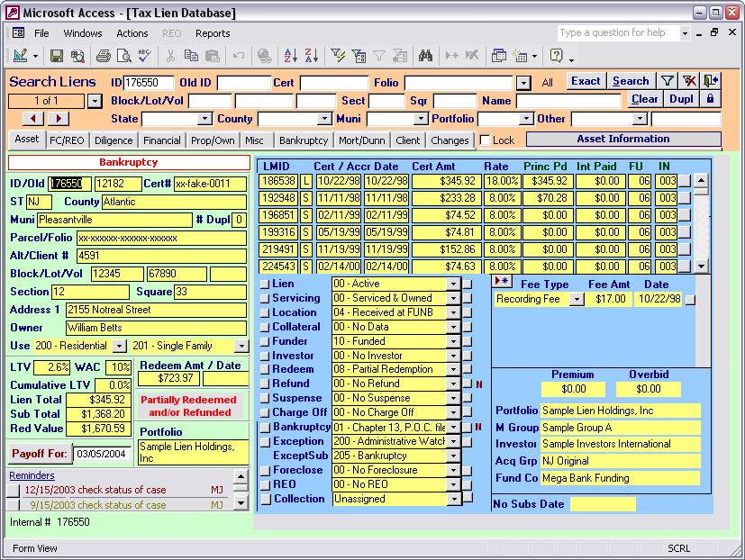The width and height of the screenshot is (745, 560).
Task: Open the View design toolbar icon
Action: coord(21,56)
